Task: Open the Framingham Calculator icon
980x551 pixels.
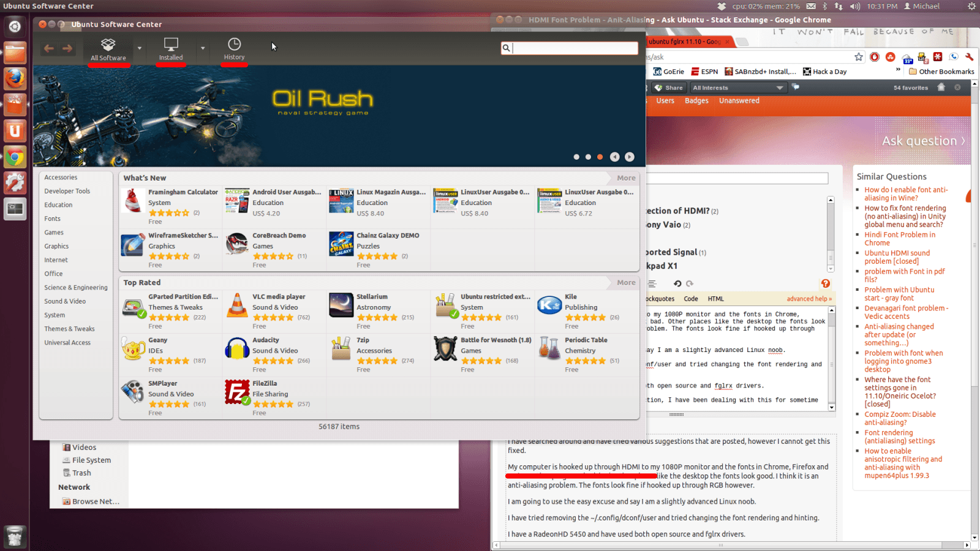Action: click(x=133, y=201)
